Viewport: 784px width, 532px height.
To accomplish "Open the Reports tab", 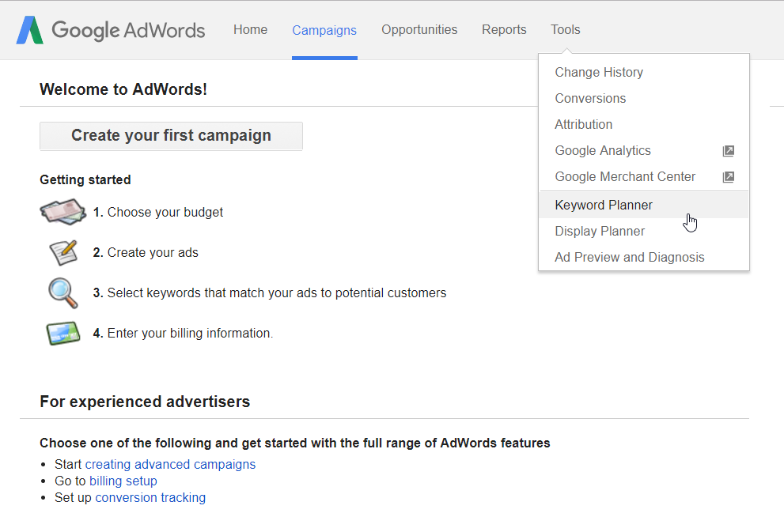I will 504,29.
